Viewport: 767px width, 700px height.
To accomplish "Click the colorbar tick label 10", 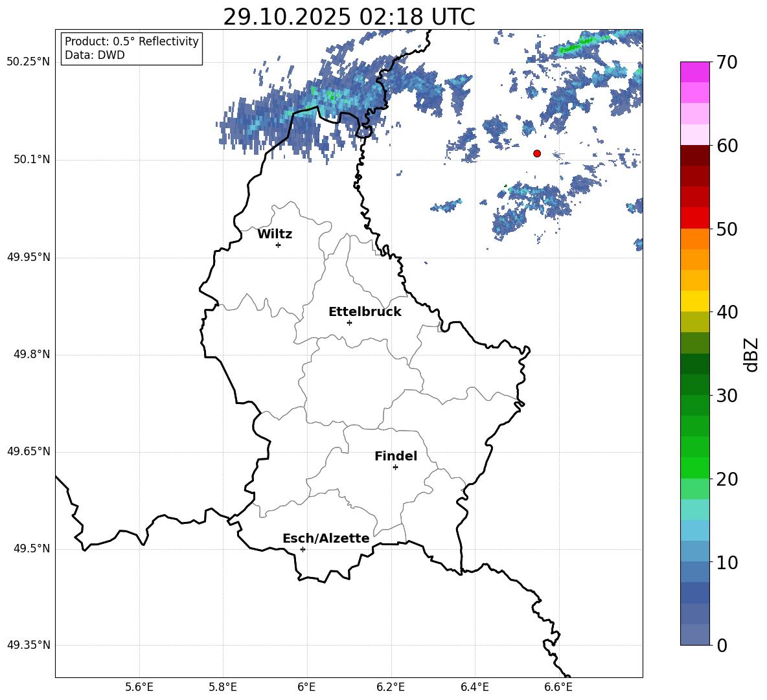I will 727,563.
